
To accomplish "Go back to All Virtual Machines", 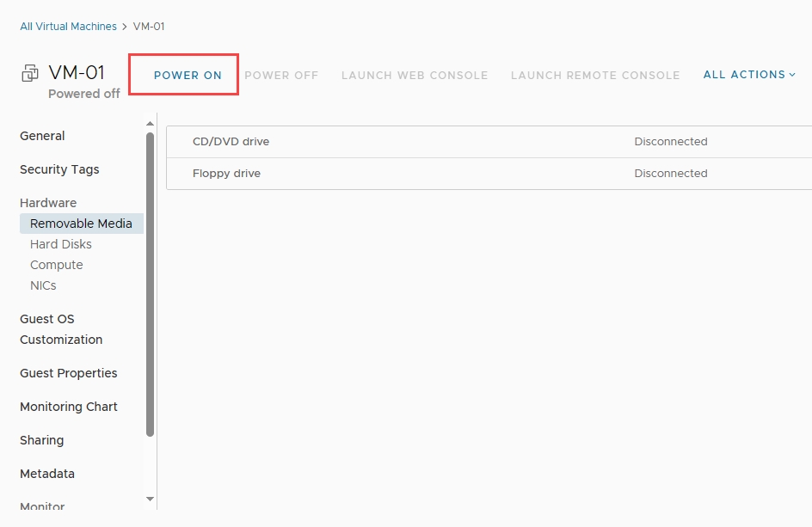I will pos(68,27).
